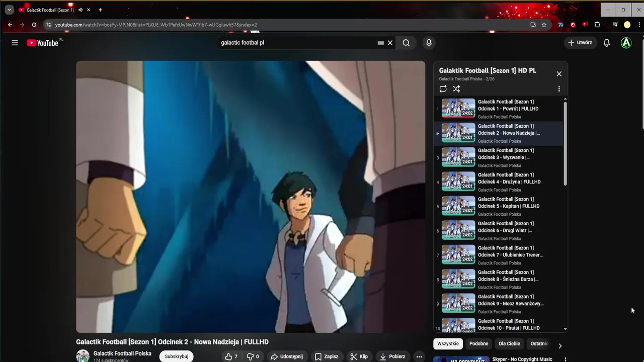644x362 pixels.
Task: Open Galactik Football Polska channel name link
Action: (122, 353)
